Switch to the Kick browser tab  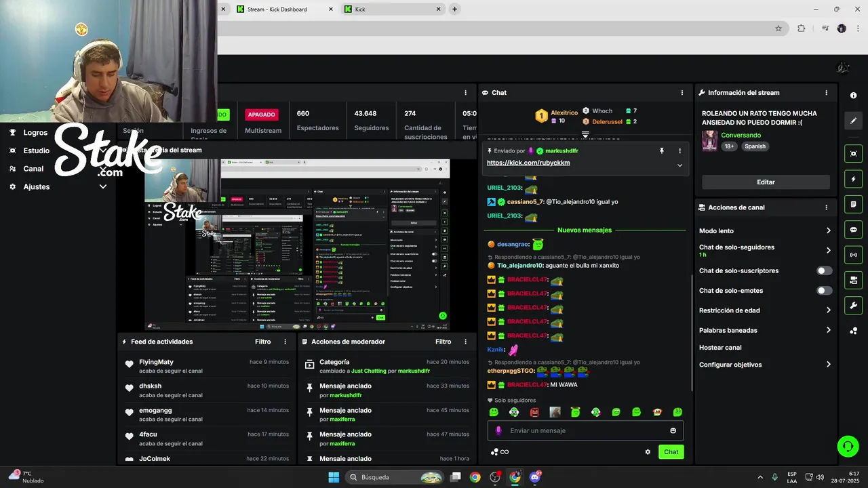(392, 9)
